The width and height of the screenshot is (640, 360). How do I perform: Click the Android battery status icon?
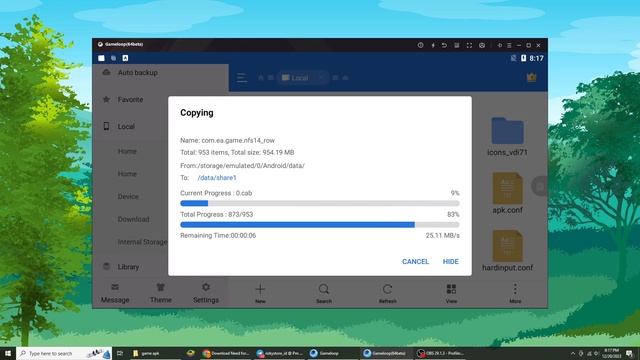pos(523,58)
